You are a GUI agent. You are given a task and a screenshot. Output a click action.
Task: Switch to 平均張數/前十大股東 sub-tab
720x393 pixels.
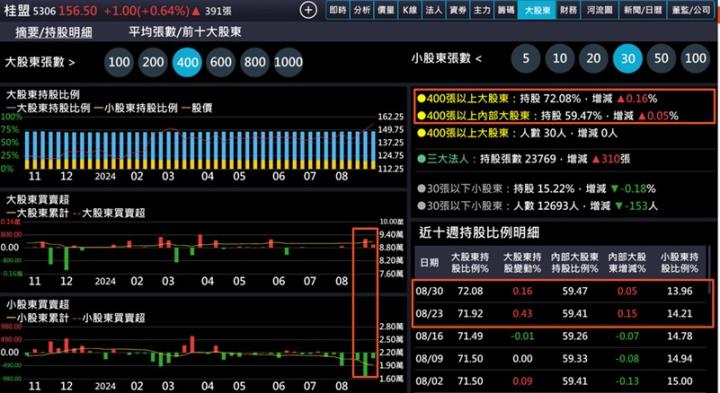point(185,32)
